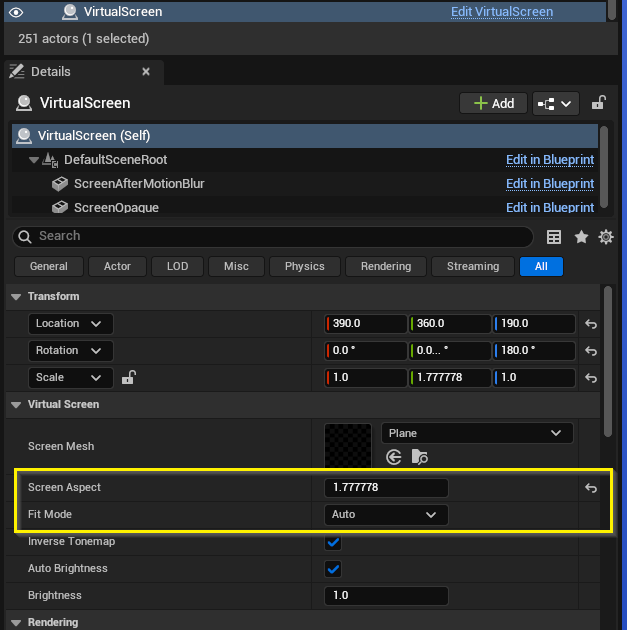627x630 pixels.
Task: Reset Location to default arrow
Action: tap(591, 324)
